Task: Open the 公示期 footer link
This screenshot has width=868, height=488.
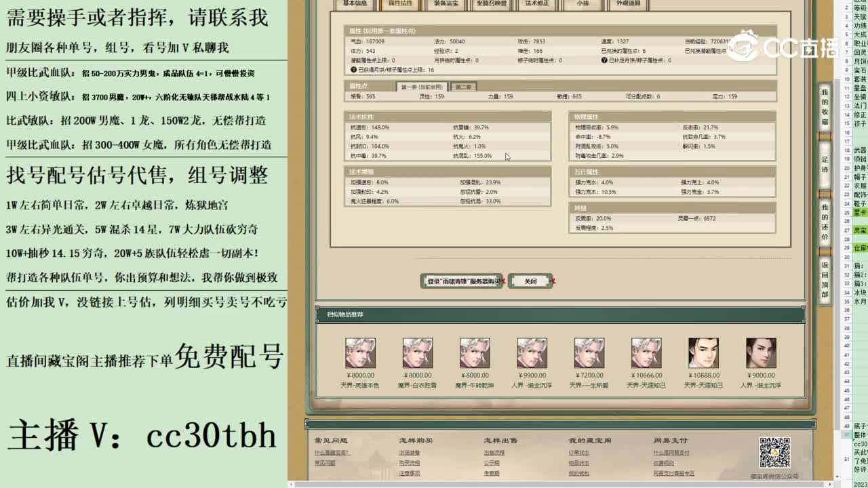Action: [492, 463]
